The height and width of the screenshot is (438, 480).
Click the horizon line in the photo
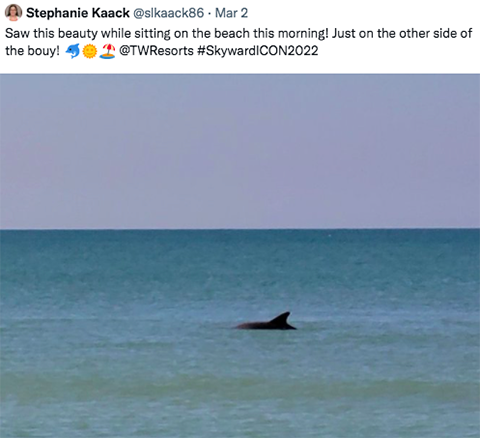click(240, 229)
